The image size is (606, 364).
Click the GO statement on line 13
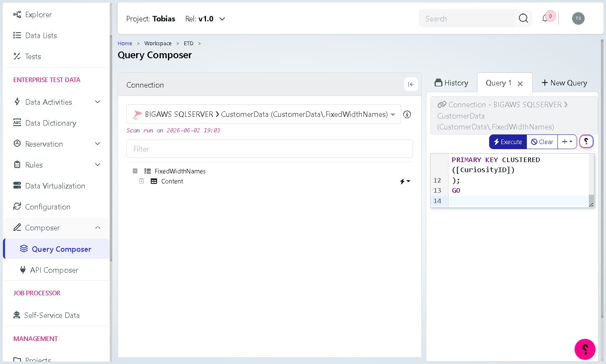point(456,191)
